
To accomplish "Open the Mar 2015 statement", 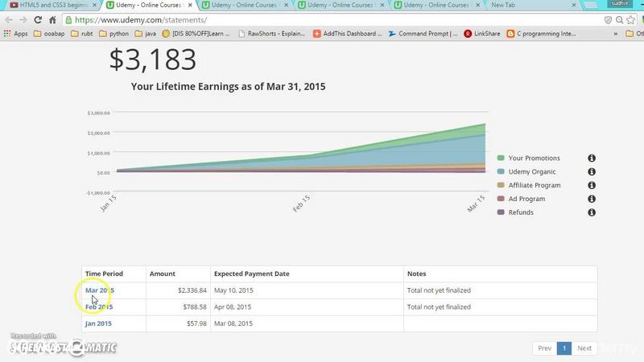I will [x=99, y=290].
